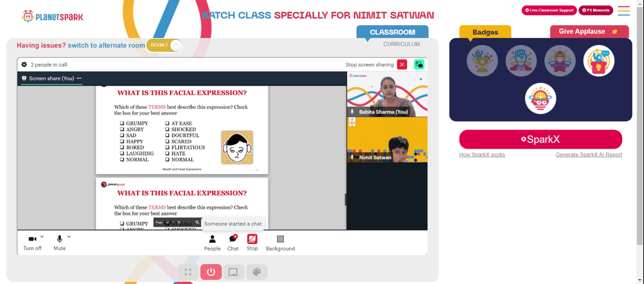Check the DOUBTFUL checkbox
The width and height of the screenshot is (644, 284).
click(x=167, y=135)
